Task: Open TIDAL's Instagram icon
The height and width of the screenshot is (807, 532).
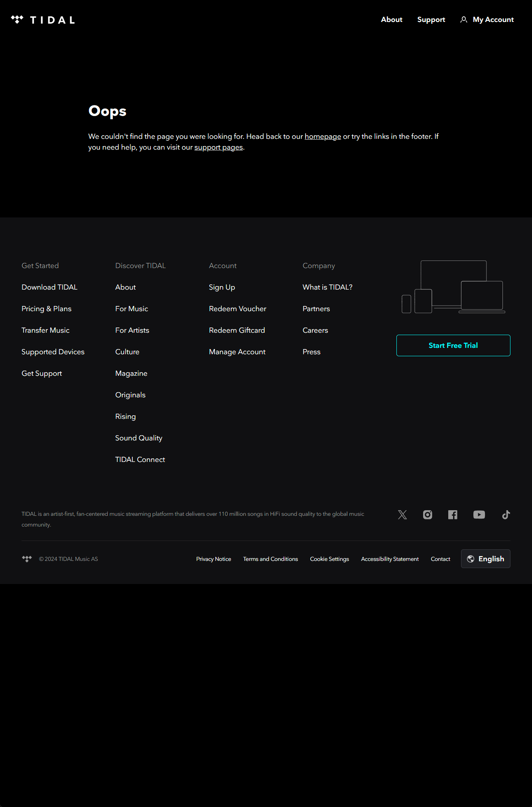Action: 428,515
